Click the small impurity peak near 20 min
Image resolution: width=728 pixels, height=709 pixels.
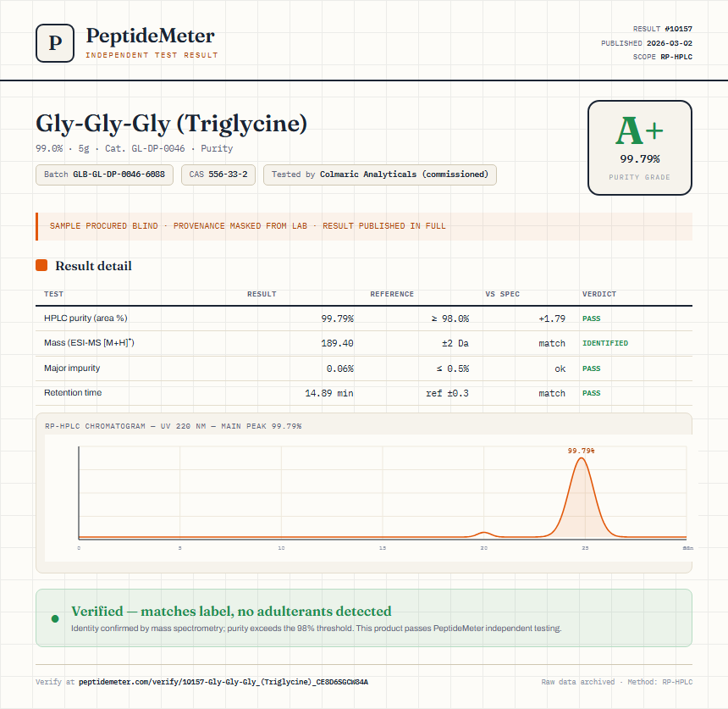[x=484, y=535]
